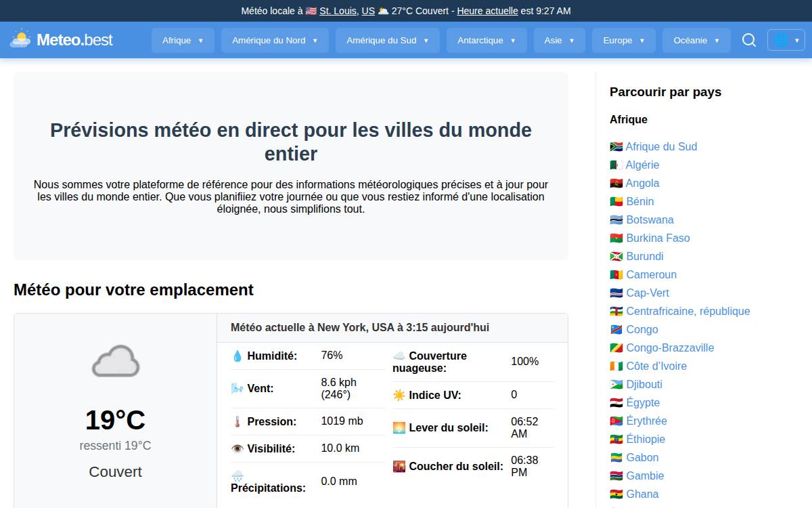The height and width of the screenshot is (508, 812).
Task: Open the Botswana country link
Action: tap(650, 219)
